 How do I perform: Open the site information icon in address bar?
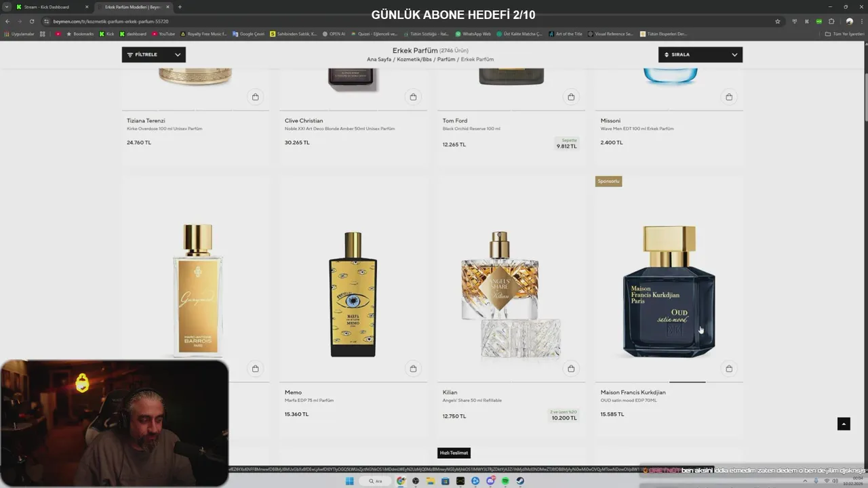coord(46,21)
